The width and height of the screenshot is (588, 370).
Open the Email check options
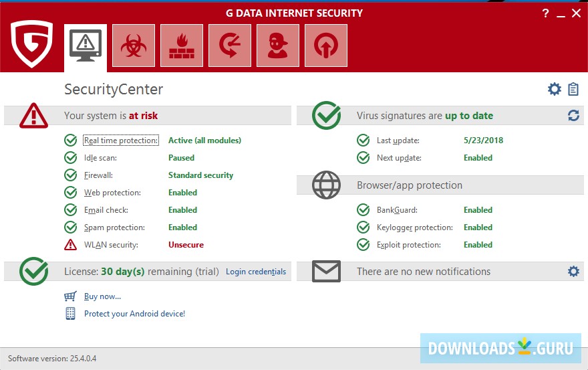tap(106, 210)
